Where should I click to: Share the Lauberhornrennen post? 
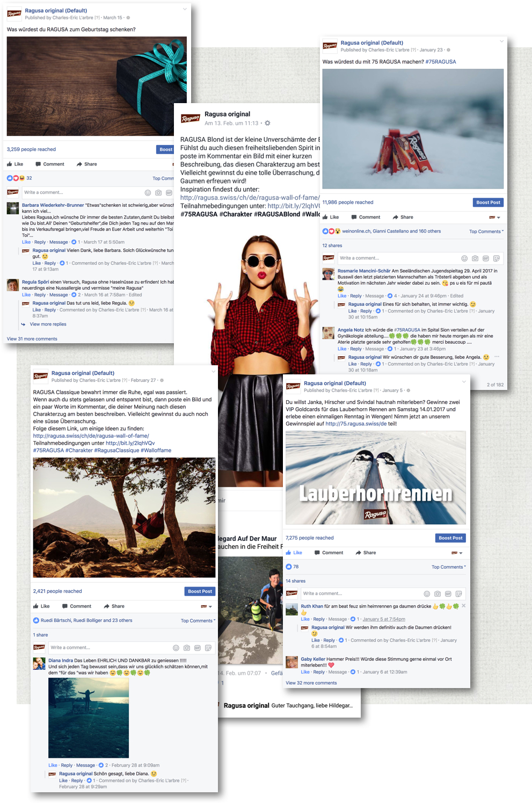pos(366,553)
